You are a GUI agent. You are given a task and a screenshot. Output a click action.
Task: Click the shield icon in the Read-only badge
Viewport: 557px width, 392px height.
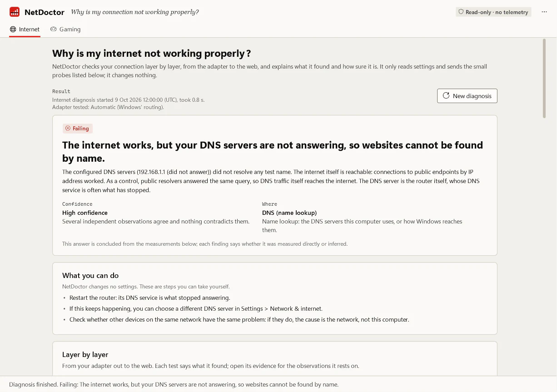pyautogui.click(x=461, y=12)
